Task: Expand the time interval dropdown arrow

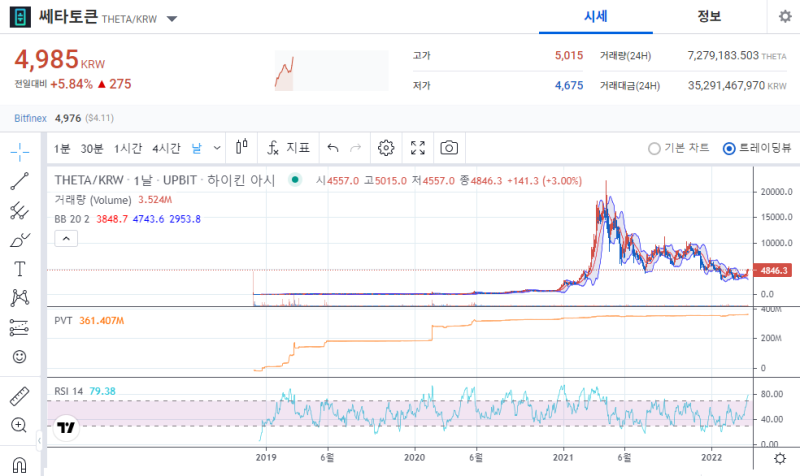Action: (217, 148)
